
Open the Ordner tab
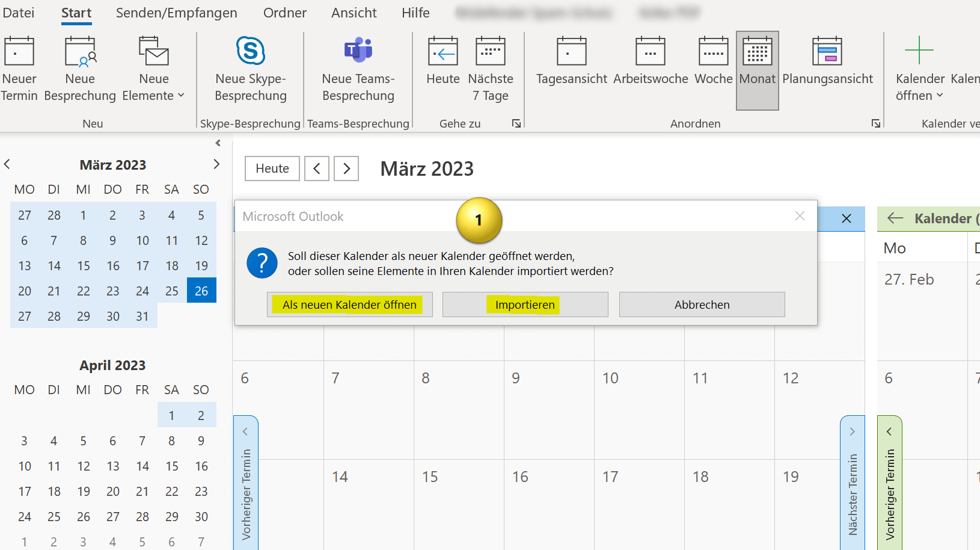285,13
